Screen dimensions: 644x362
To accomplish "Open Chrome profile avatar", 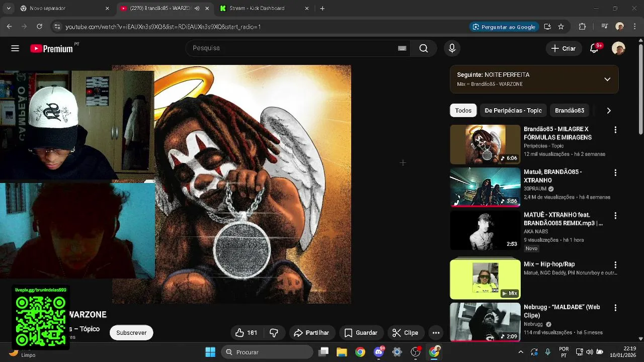I will tap(619, 27).
